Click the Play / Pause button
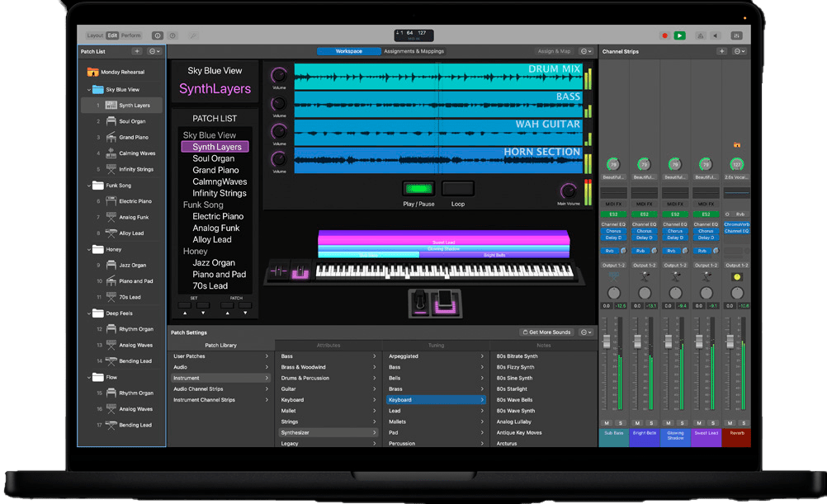 point(418,188)
